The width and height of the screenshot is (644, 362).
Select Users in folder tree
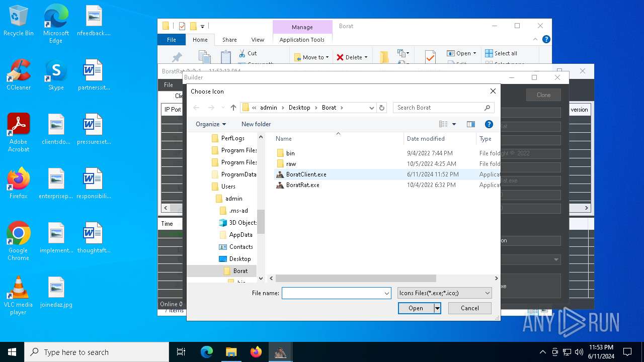[x=228, y=187]
